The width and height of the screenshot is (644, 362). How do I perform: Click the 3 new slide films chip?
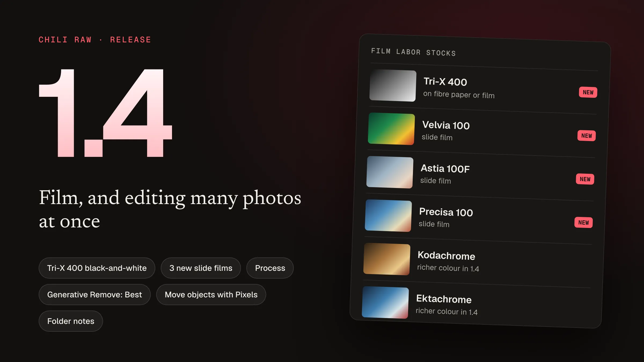coord(201,268)
